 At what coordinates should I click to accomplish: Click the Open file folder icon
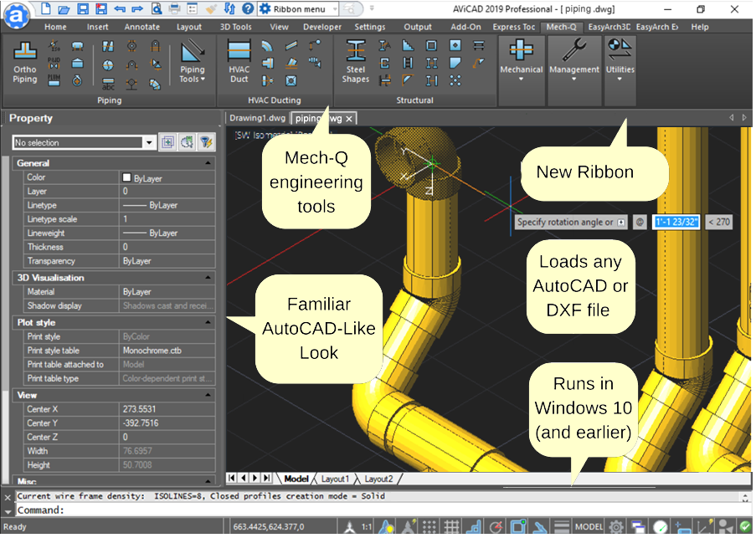tap(64, 8)
